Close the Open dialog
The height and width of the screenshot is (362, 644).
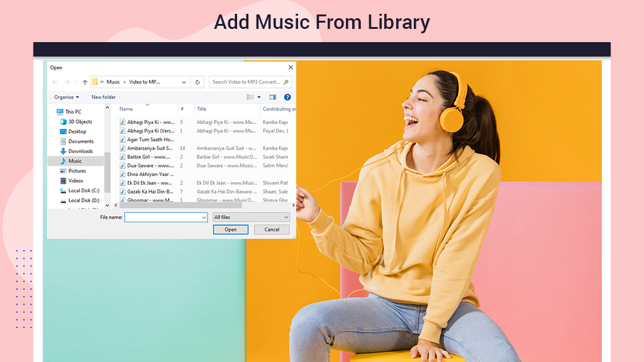[291, 67]
